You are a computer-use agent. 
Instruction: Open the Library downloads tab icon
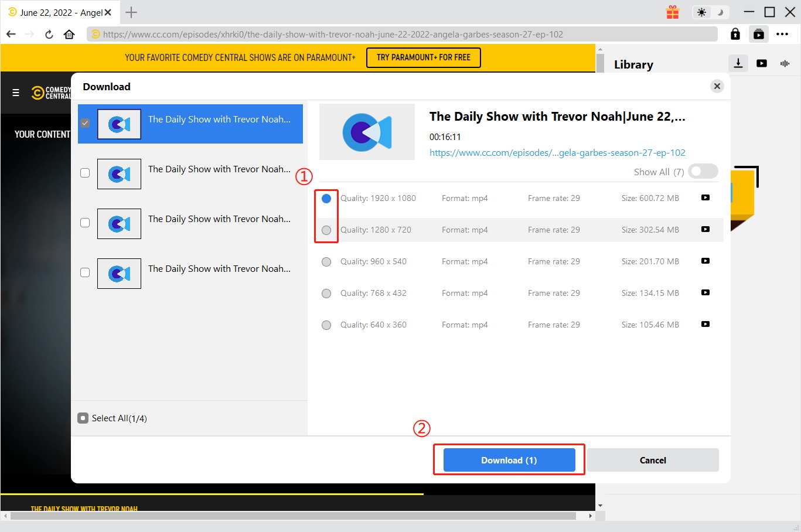point(738,63)
